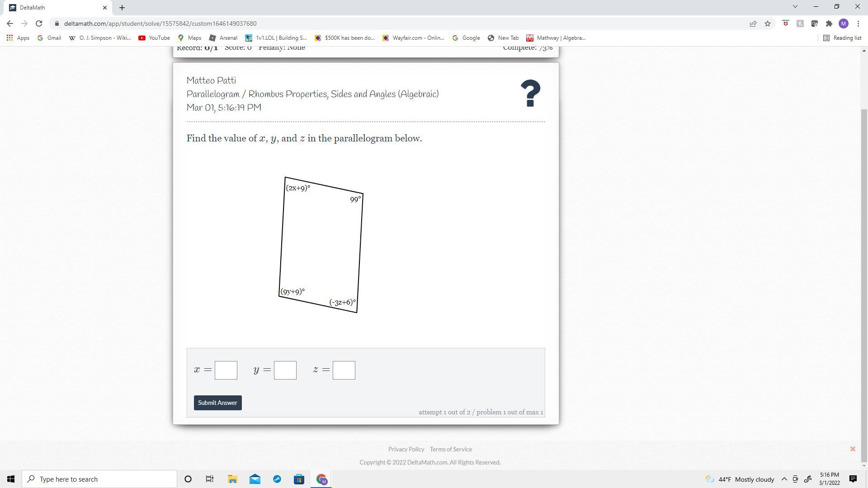Open the Apps grid in bookmarks bar

point(18,38)
